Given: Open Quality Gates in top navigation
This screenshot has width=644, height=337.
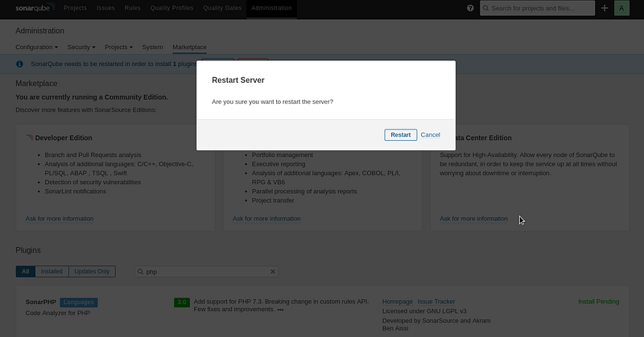Looking at the screenshot, I should (x=222, y=8).
